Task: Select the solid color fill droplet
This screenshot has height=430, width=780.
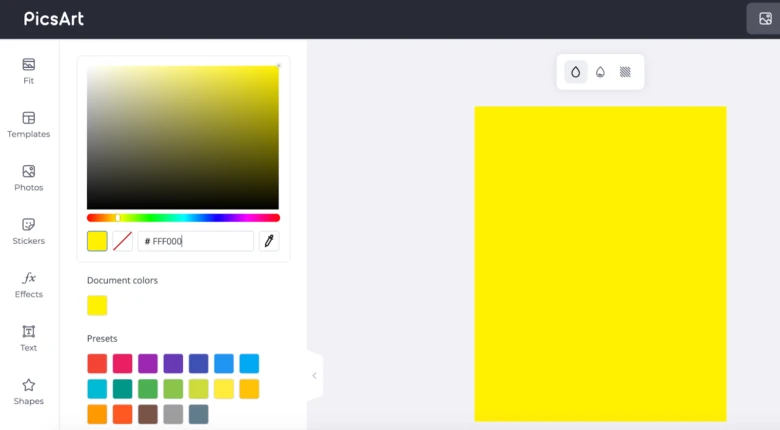Action: [576, 72]
